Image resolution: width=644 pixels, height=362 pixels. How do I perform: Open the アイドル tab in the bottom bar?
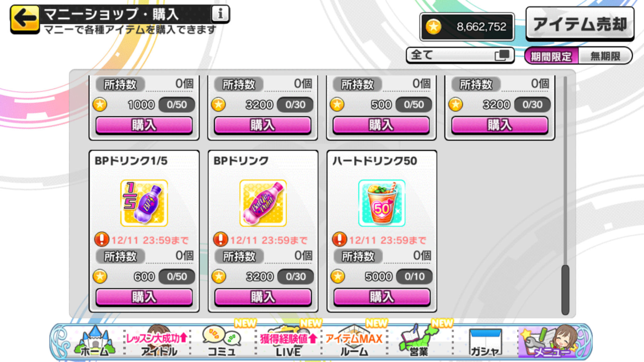coord(158,342)
